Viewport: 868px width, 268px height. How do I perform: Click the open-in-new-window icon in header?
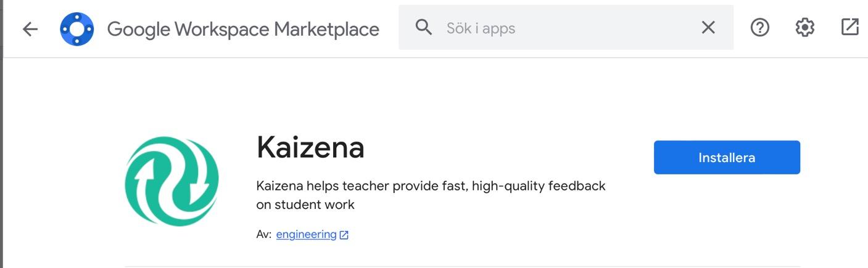(849, 27)
